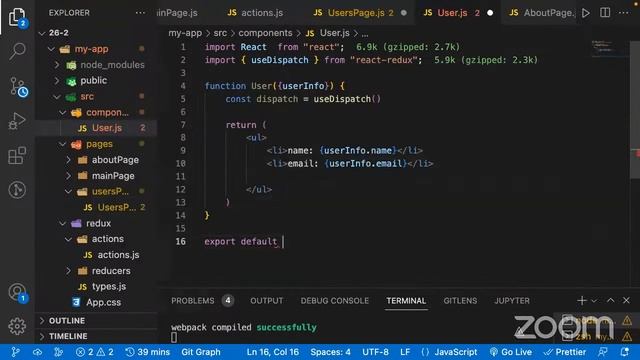Open the Manage gear icon
640x360 pixels.
tap(17, 326)
